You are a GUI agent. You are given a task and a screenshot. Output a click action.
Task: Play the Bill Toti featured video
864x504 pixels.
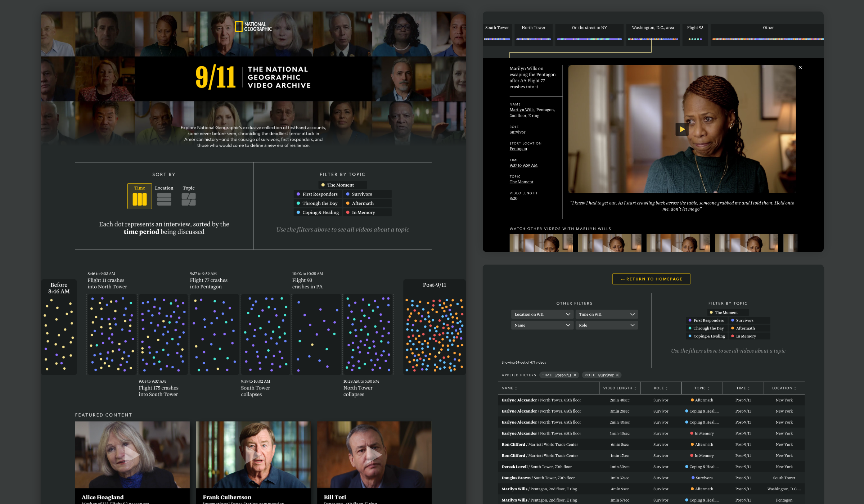374,455
